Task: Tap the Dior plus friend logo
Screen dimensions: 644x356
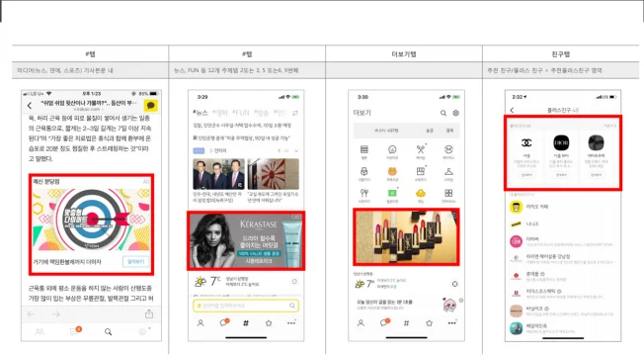Action: (x=561, y=142)
